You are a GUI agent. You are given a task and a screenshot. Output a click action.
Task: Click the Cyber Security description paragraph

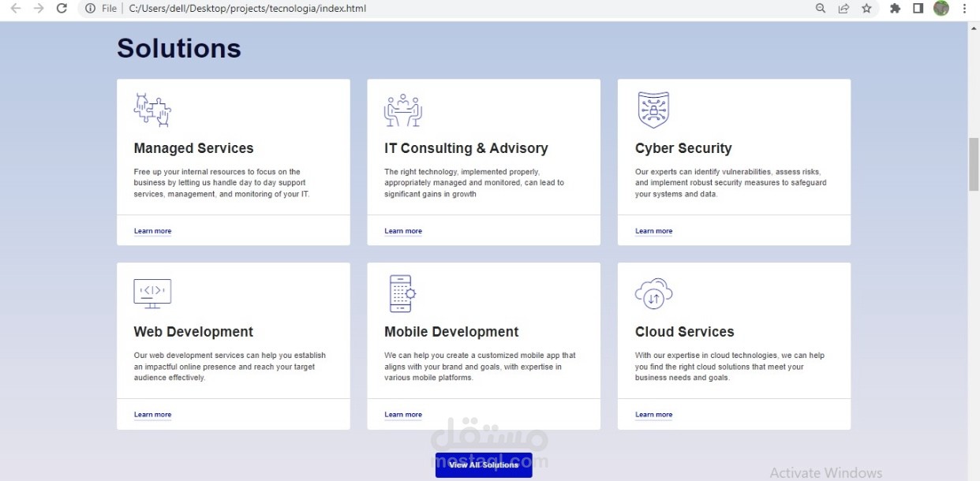tap(731, 183)
